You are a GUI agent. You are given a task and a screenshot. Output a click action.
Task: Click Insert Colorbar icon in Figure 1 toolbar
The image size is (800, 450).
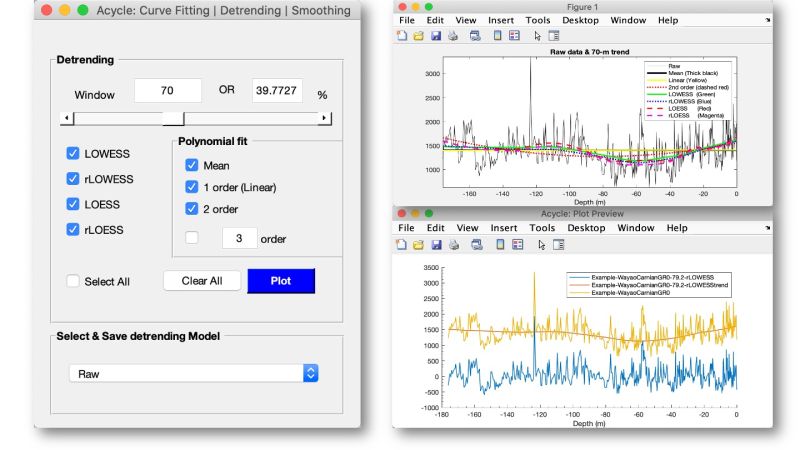coord(497,36)
